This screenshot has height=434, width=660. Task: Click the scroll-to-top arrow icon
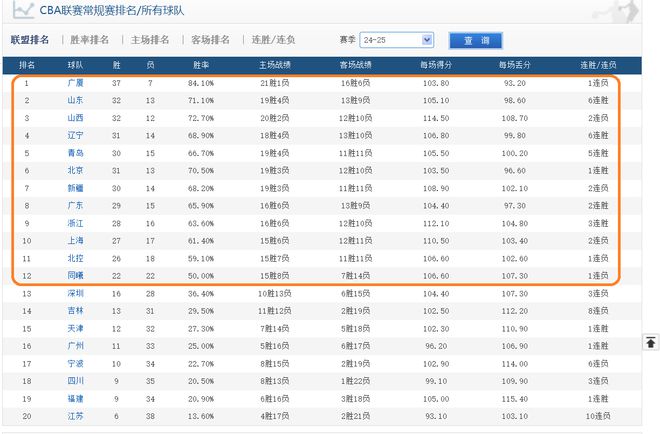651,342
